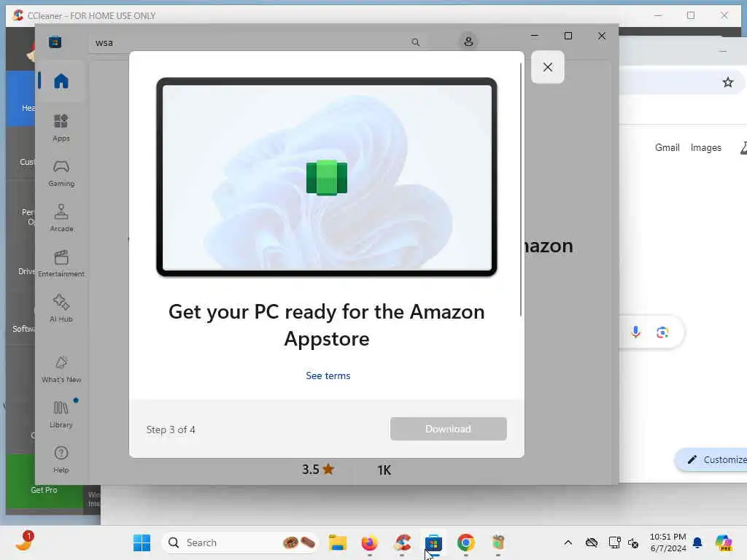Open the Windows Start menu
This screenshot has height=560, width=747.
142,542
